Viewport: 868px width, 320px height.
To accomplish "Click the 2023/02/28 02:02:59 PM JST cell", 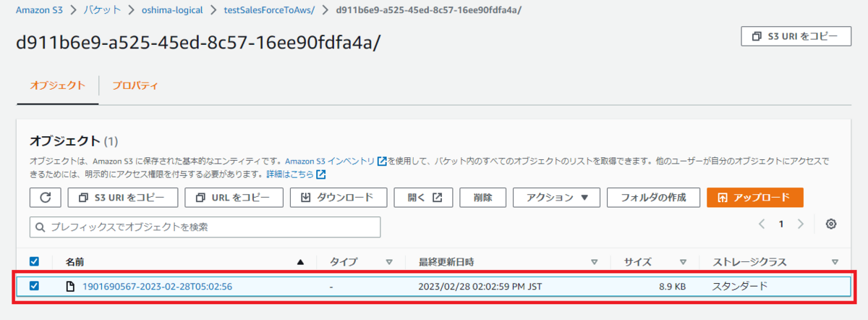I will click(480, 287).
